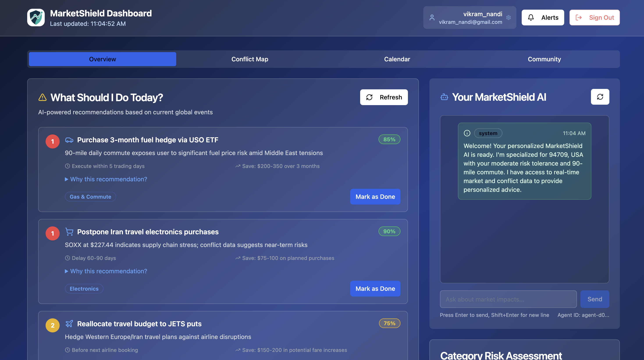Click the MarketShield shield logo
Image resolution: width=644 pixels, height=360 pixels.
coord(36,18)
